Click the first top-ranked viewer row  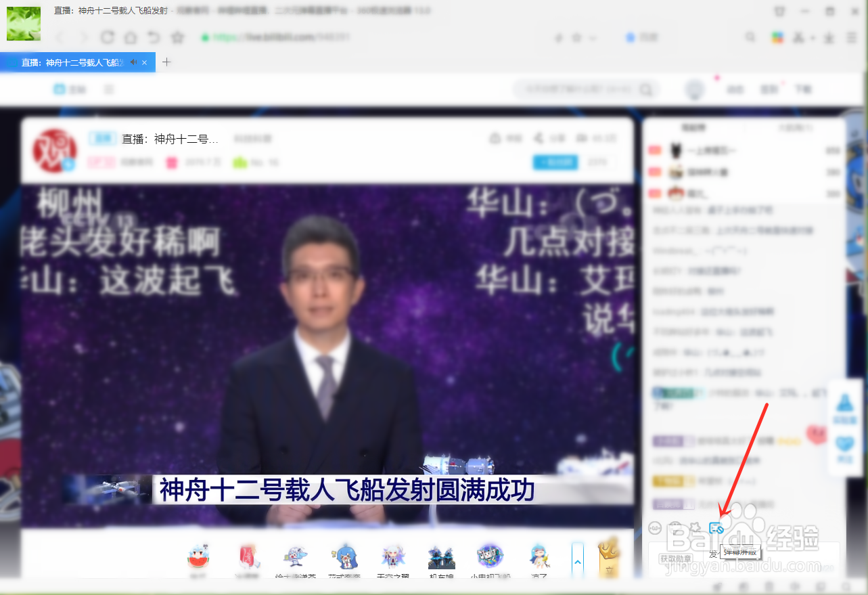(744, 150)
